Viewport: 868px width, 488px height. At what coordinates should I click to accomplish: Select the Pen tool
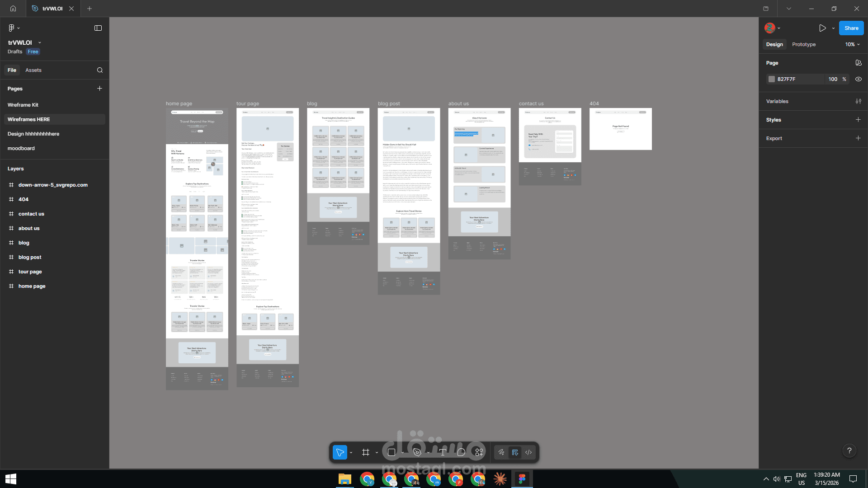click(x=417, y=452)
